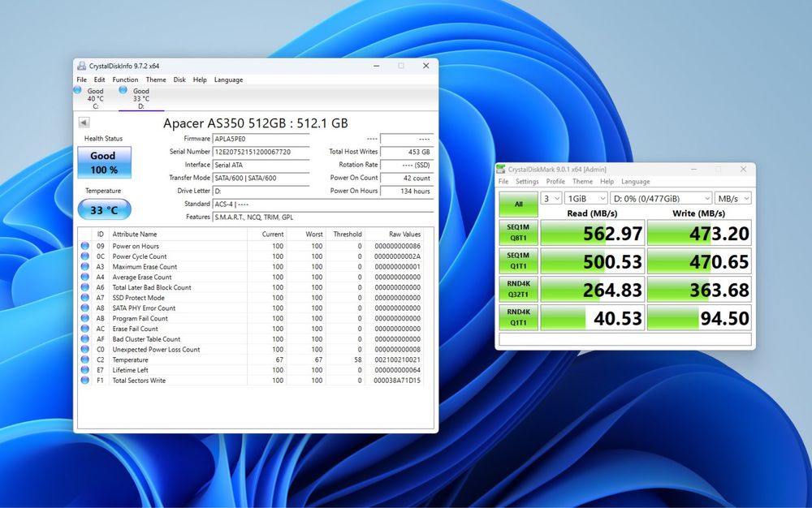Click the Transfer Mode SATA/600 field
The height and width of the screenshot is (508, 812).
pos(261,178)
